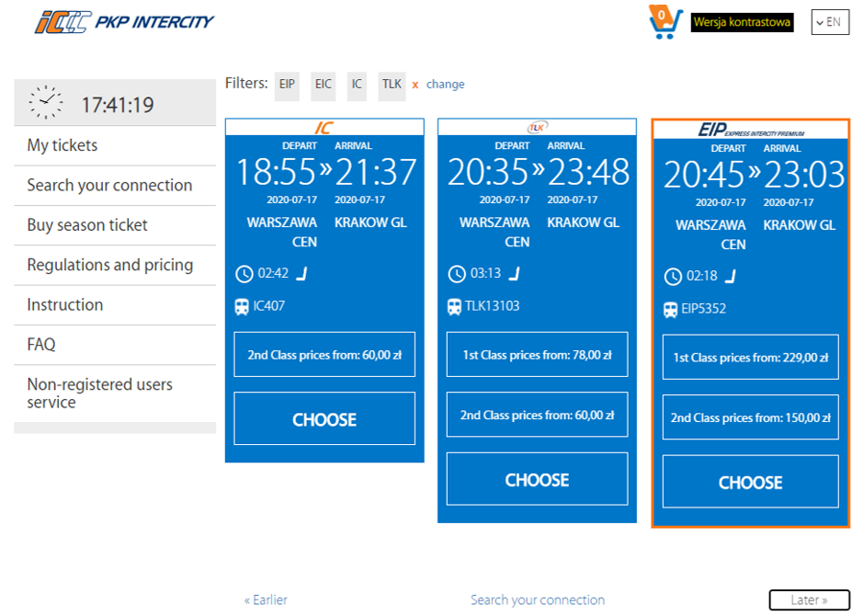Click the TLK filter tag
Viewport: 864px width, 616px height.
point(392,85)
